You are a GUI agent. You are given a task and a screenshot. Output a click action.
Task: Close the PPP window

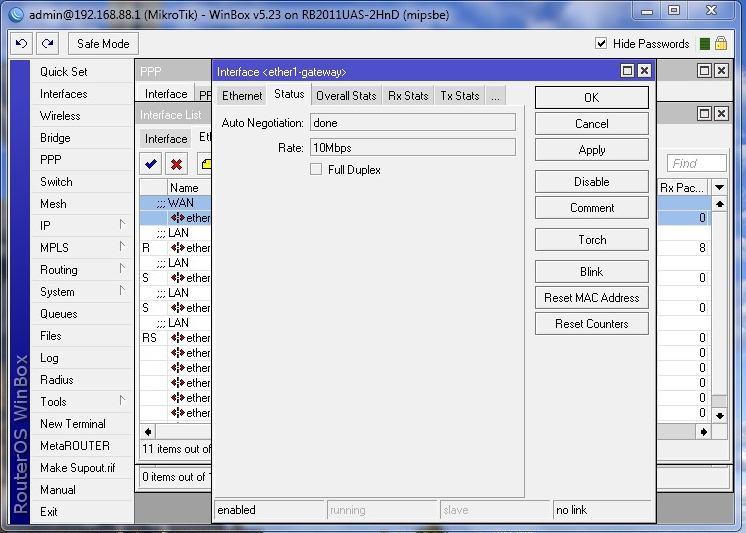click(721, 71)
